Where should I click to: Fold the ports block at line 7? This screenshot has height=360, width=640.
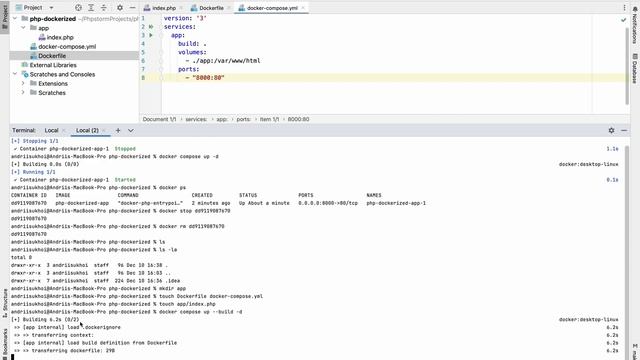click(x=161, y=69)
